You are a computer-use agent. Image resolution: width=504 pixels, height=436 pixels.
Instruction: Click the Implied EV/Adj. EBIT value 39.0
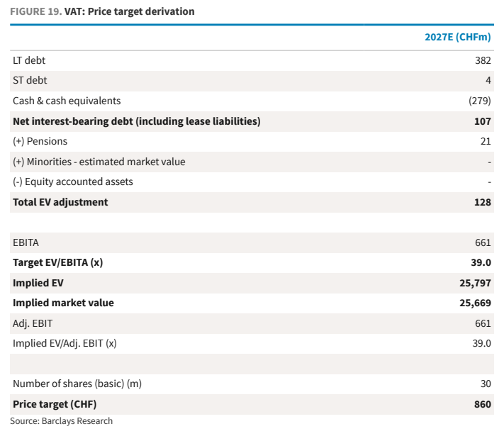tap(481, 343)
